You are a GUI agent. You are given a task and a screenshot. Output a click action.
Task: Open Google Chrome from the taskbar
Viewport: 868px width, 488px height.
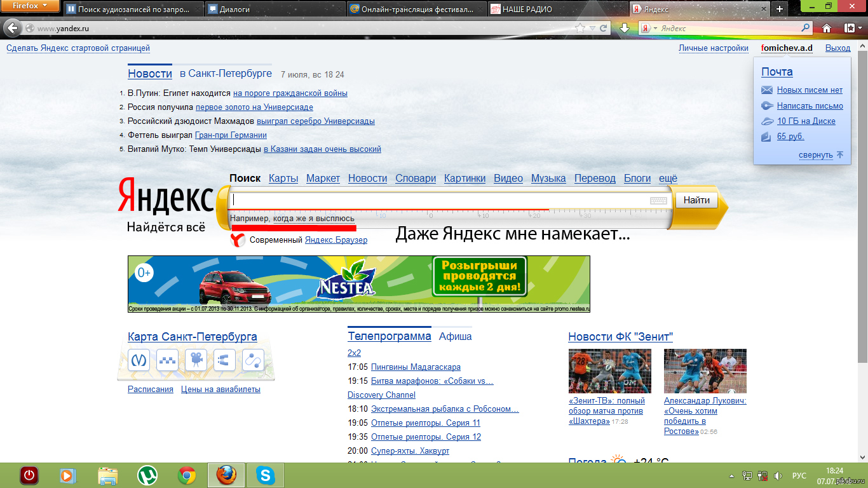tap(187, 475)
